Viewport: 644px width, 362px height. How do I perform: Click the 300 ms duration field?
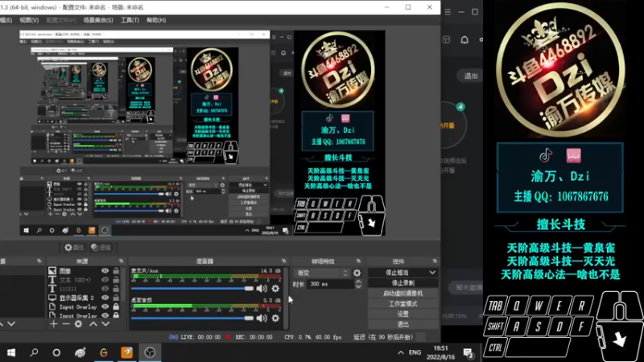click(x=331, y=284)
